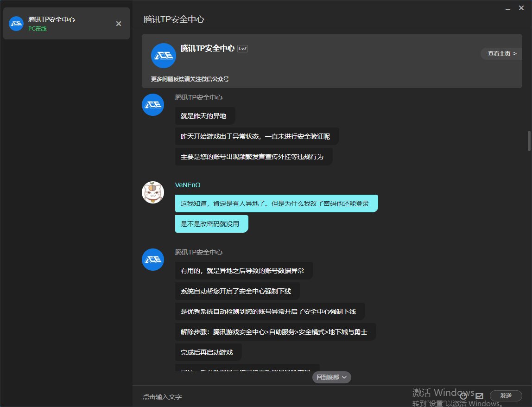The height and width of the screenshot is (407, 532).
Task: Click sender name above 就是昨天的异地
Action: (198, 97)
